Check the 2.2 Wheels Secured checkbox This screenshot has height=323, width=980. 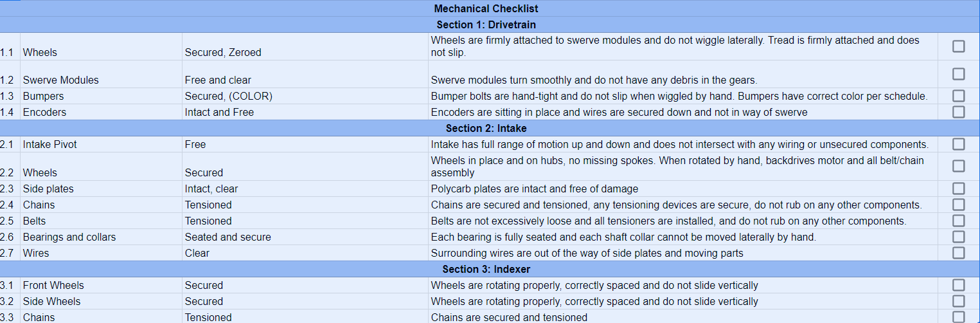pos(958,166)
